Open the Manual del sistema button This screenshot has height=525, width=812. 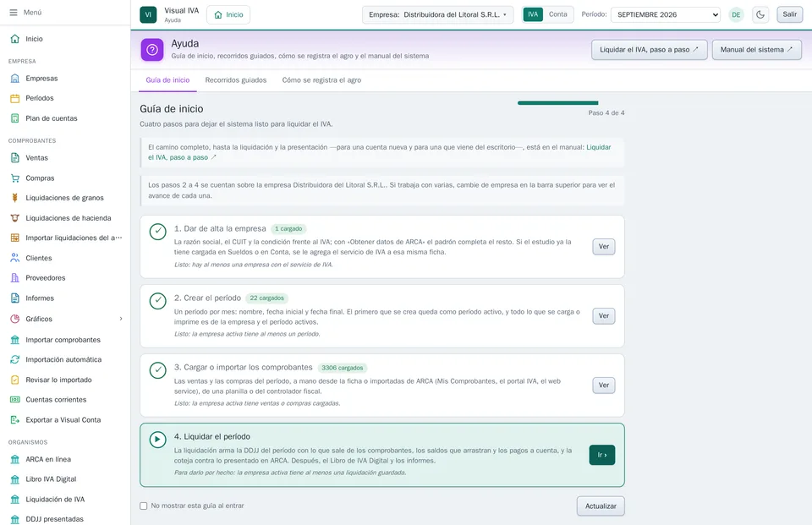click(756, 50)
